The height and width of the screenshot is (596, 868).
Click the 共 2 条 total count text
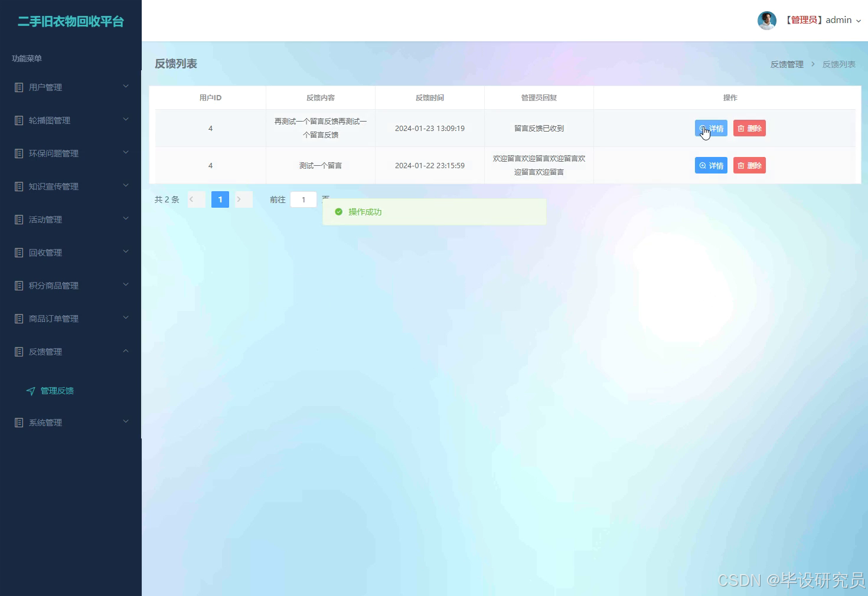167,199
